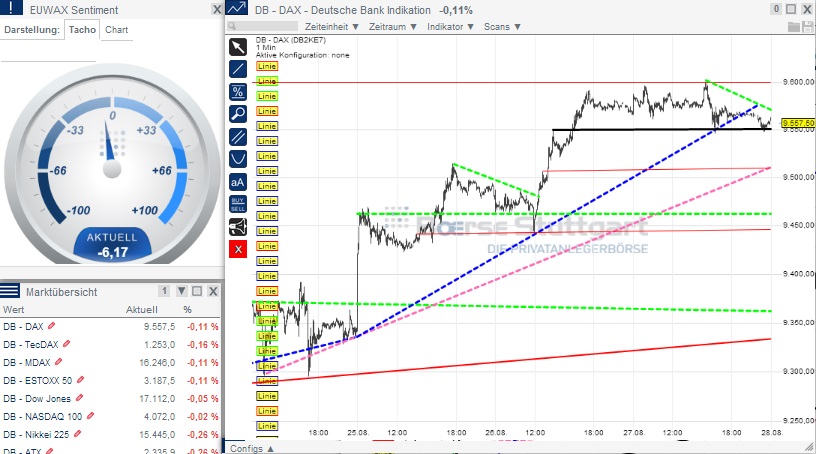Select the DB - MDAX row
This screenshot has height=454, width=816.
click(x=110, y=362)
